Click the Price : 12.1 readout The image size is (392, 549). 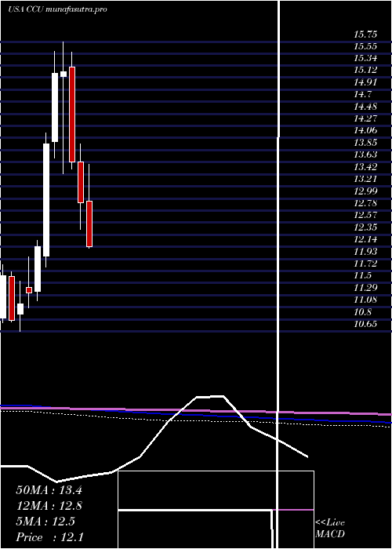49,537
